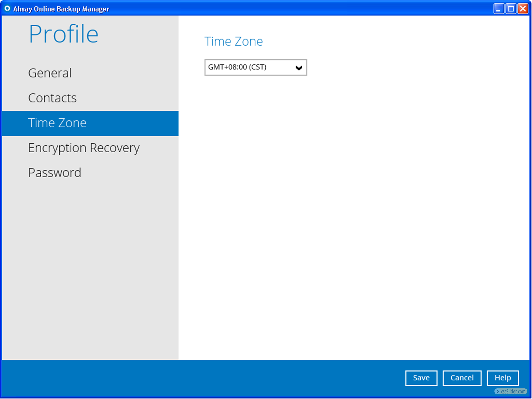Expand the time zone dropdown arrow
The height and width of the screenshot is (399, 532).
[299, 68]
